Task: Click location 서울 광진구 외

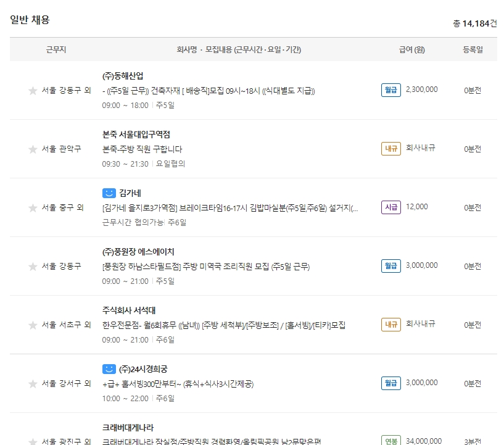Action: point(66,441)
